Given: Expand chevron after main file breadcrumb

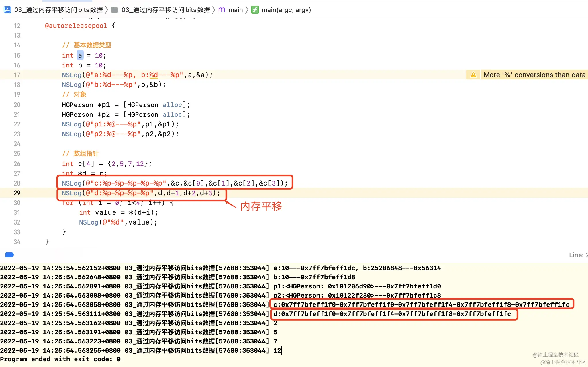Looking at the screenshot, I should tap(247, 10).
